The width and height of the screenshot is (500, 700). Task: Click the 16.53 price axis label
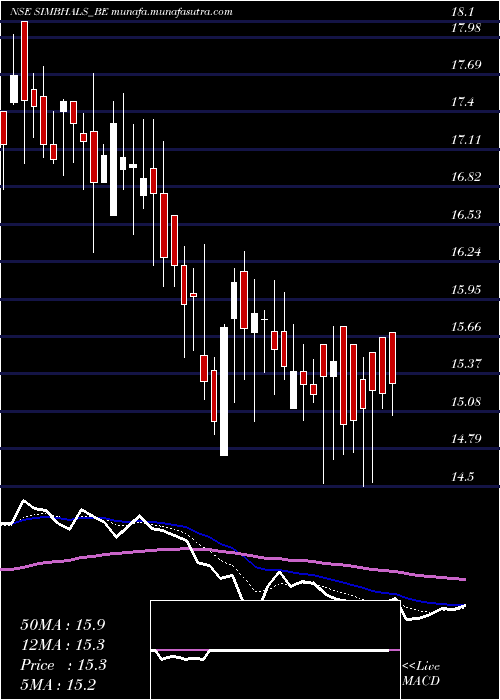(466, 215)
